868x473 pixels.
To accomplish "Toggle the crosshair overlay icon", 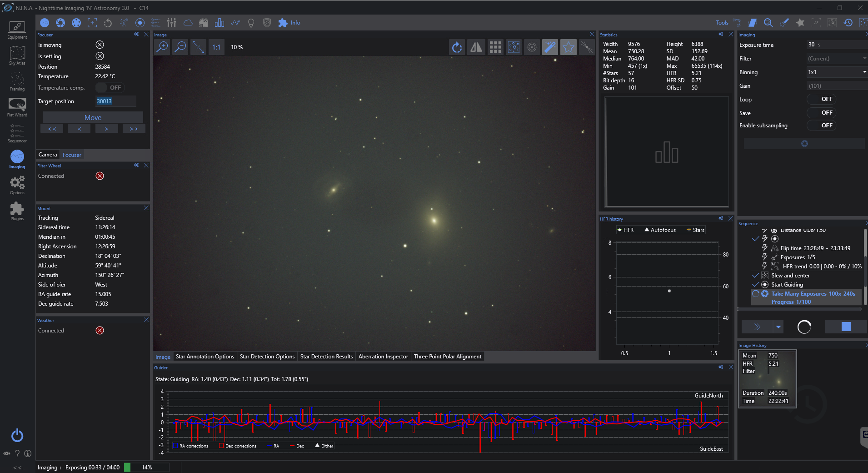I will point(532,47).
